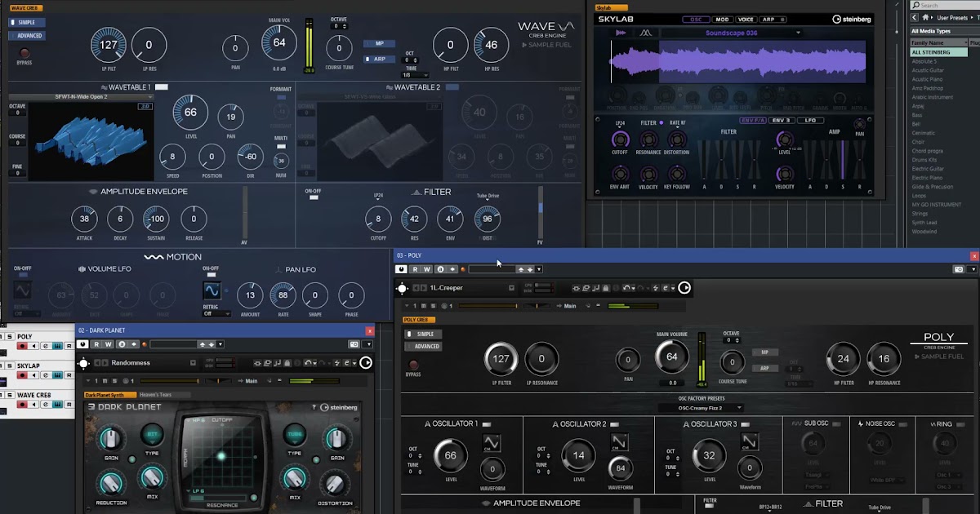Click Oscillator 2 waveform shape icon
The height and width of the screenshot is (514, 980).
(620, 442)
